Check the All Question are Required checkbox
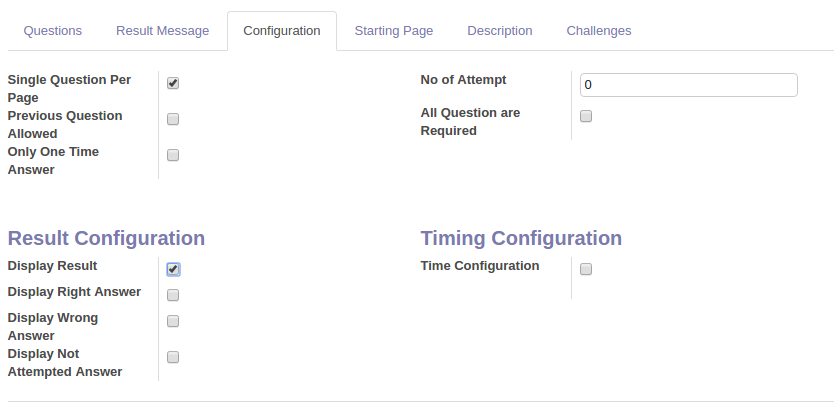 586,116
